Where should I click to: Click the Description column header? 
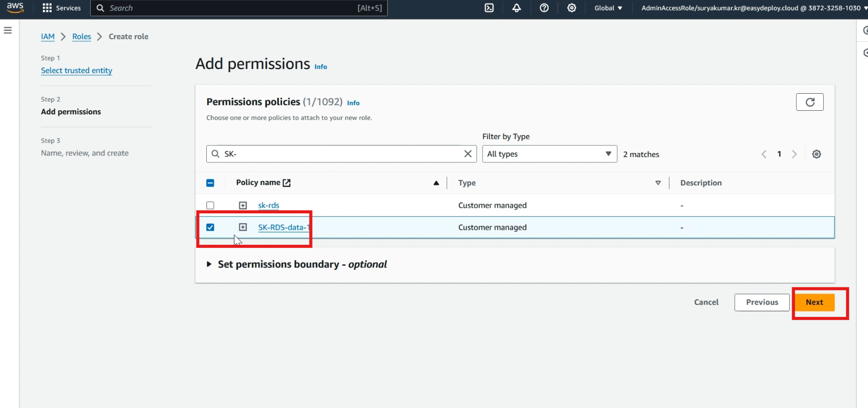[701, 183]
